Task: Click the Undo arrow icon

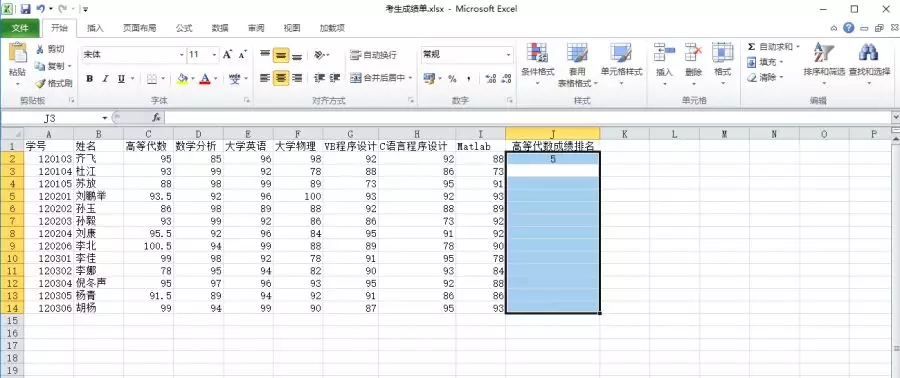Action: [41, 9]
